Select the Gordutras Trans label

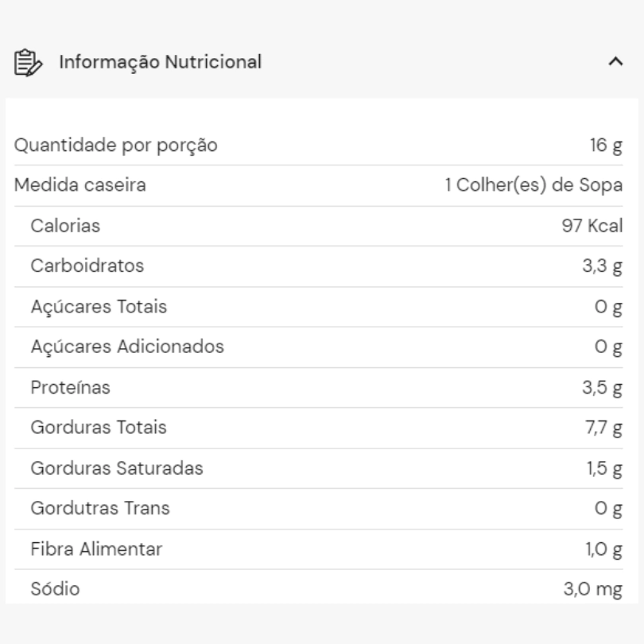pyautogui.click(x=100, y=508)
